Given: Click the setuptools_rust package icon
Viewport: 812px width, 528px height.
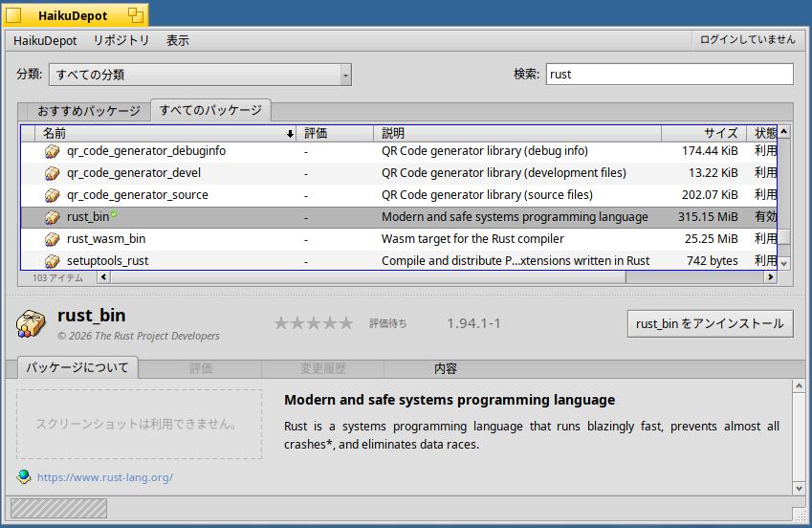Looking at the screenshot, I should click(53, 260).
